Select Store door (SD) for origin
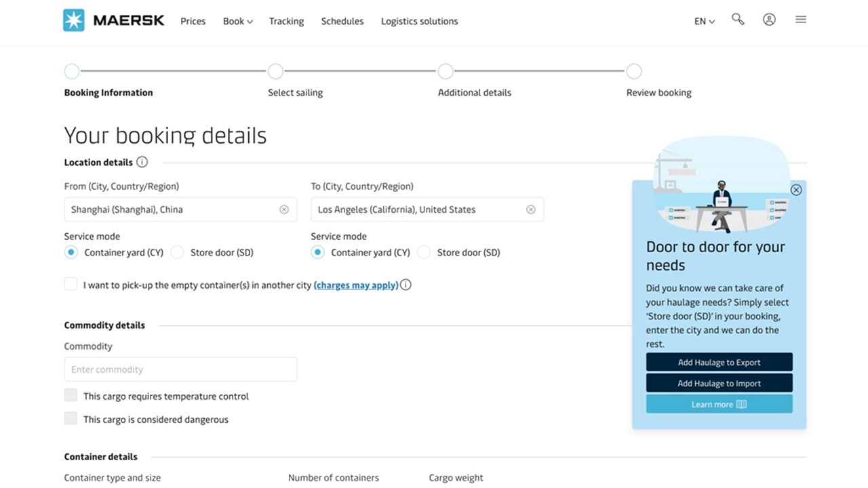868x488 pixels. point(178,252)
